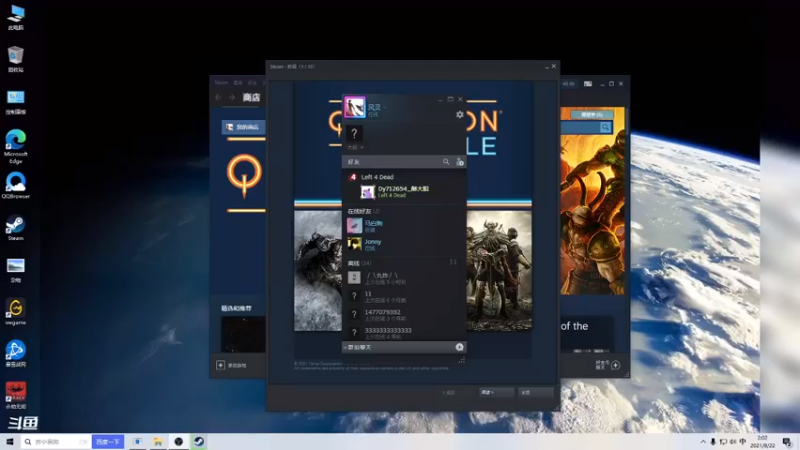Click the 百度一下 search button on taskbar
This screenshot has width=800, height=450.
point(108,442)
